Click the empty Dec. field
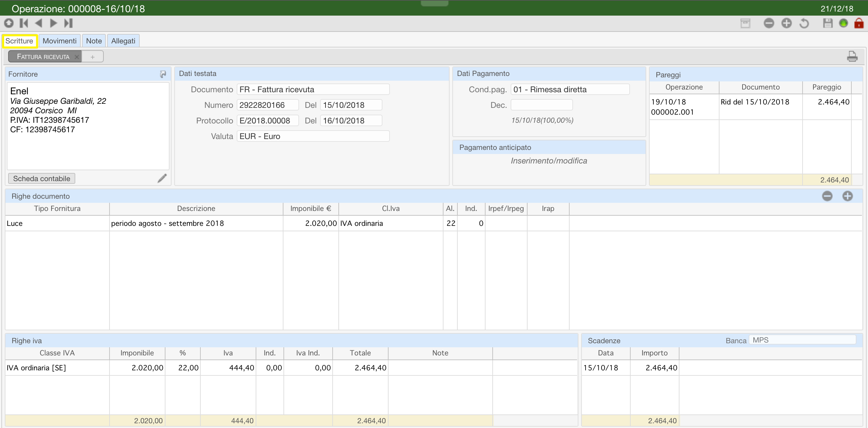The height and width of the screenshot is (428, 868). 542,105
